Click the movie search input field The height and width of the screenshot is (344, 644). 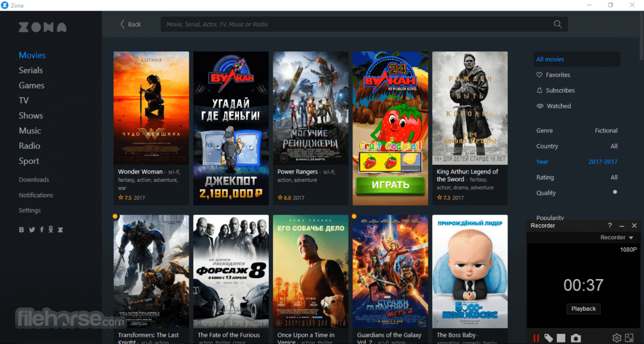[x=352, y=24]
